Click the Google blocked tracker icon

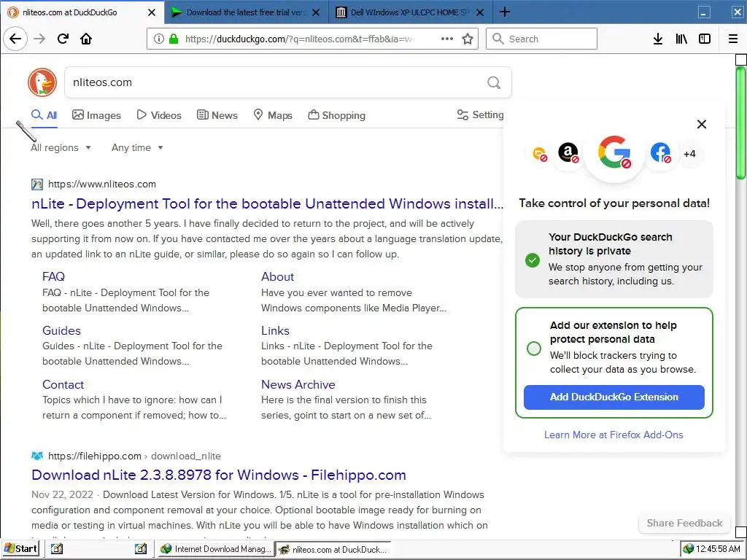[x=614, y=152]
